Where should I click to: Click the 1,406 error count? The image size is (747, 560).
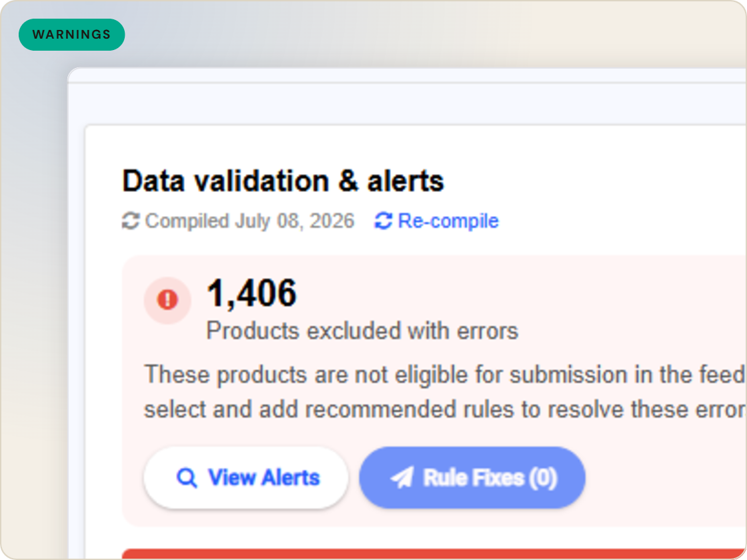click(x=251, y=293)
